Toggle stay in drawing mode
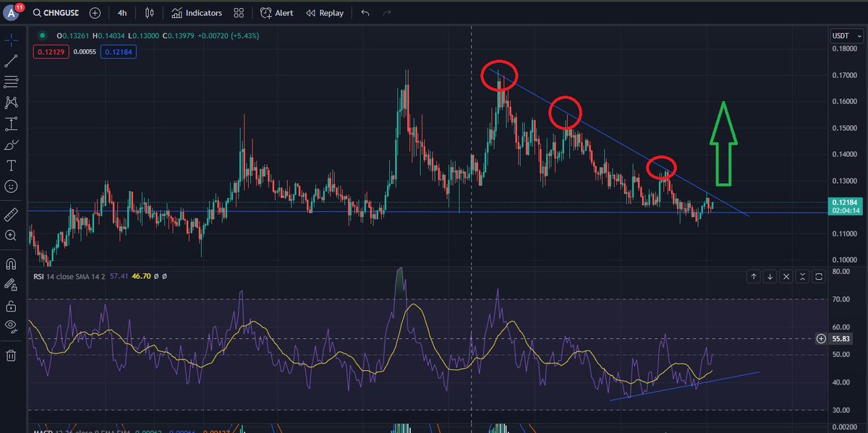Viewport: 868px width, 433px height. [11, 285]
